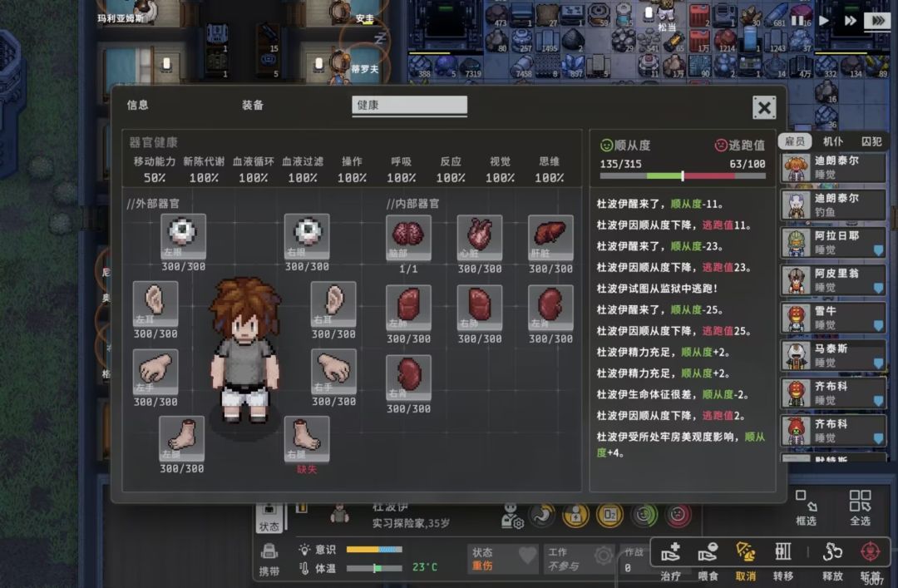Viewport: 898px width, 588px height.
Task: Toggle the pause game speed button
Action: tap(797, 21)
